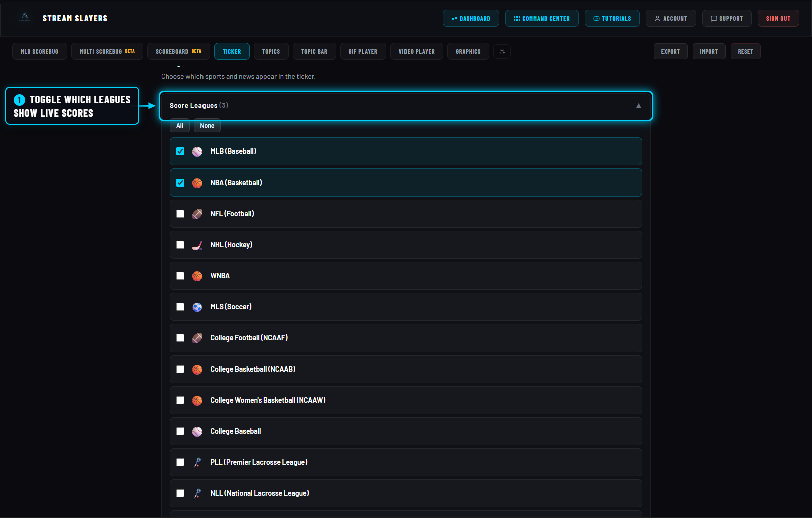This screenshot has width=812, height=518.
Task: Click the basketball icon beside College Women's Basketball
Action: (197, 400)
